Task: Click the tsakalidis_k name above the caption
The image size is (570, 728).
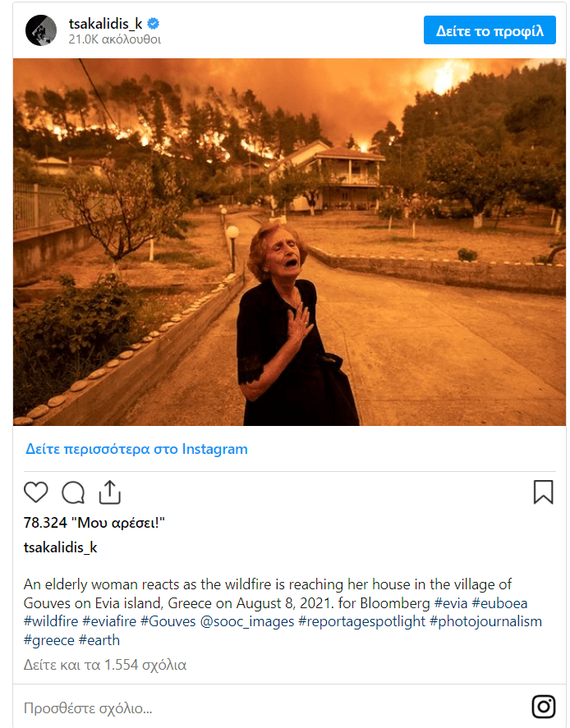Action: point(61,547)
